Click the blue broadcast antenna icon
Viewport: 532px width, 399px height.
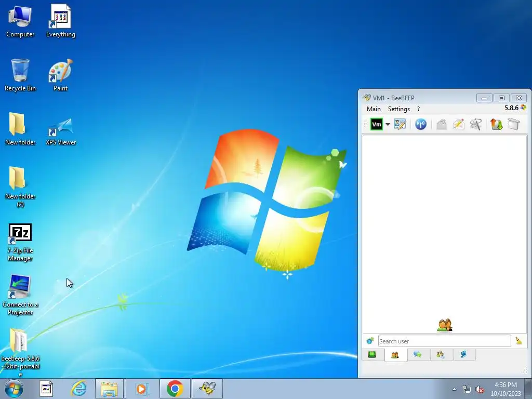tap(421, 124)
